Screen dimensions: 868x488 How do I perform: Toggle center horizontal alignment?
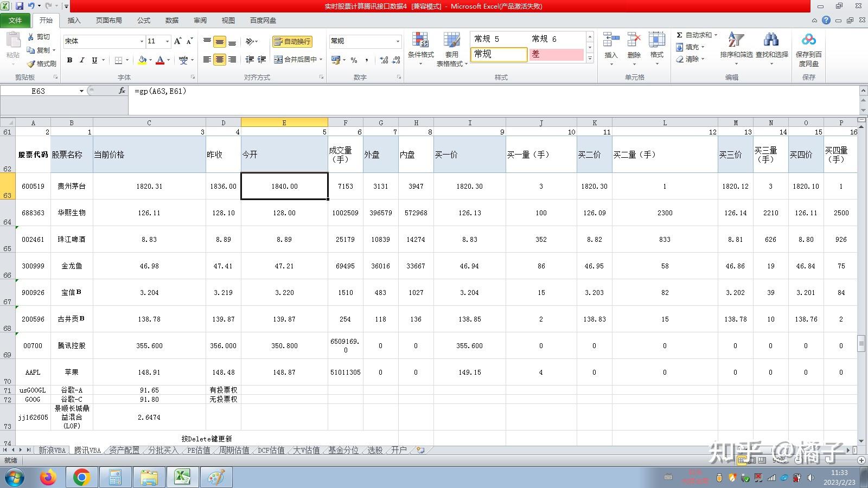click(219, 60)
